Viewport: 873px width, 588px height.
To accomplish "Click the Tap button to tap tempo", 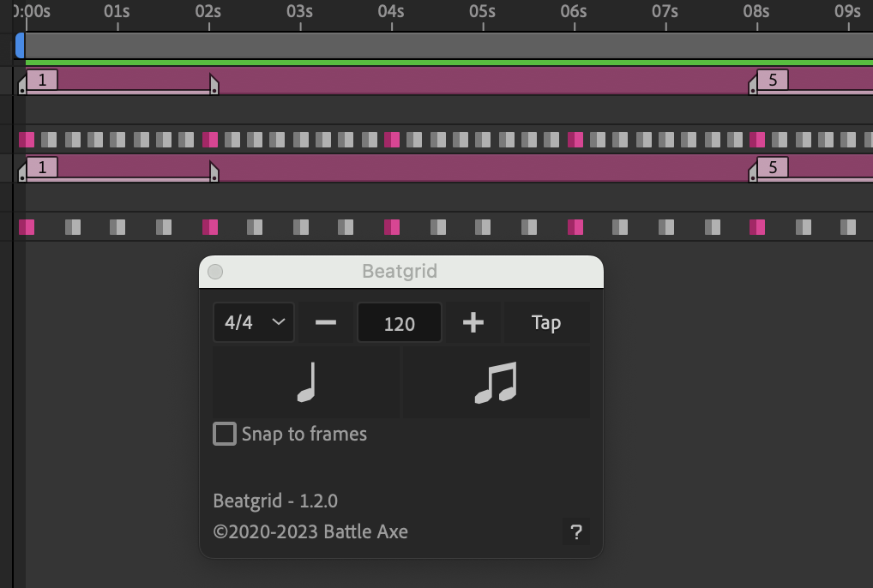I will tap(546, 322).
